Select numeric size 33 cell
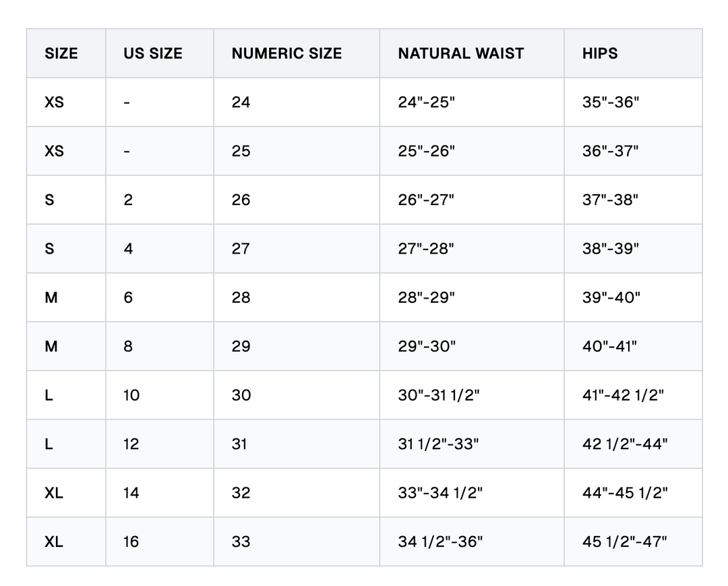 tap(241, 541)
